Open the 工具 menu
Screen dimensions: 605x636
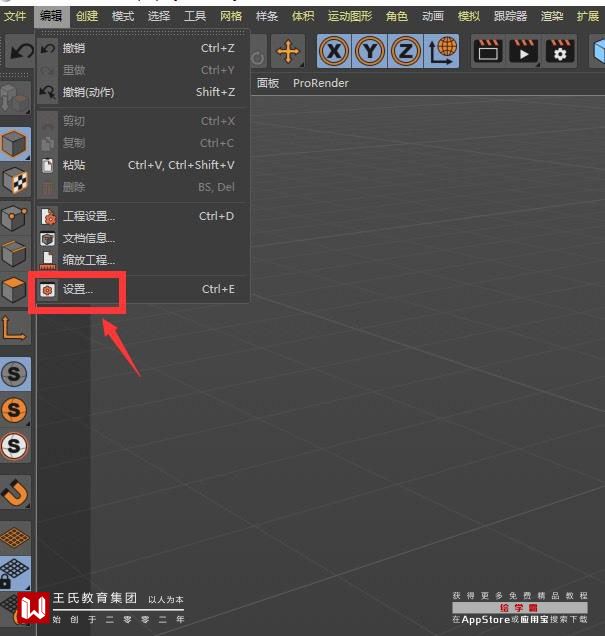pos(195,16)
